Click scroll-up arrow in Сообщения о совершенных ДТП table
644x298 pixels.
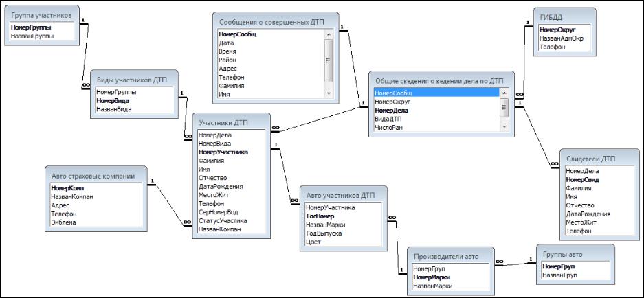click(328, 34)
